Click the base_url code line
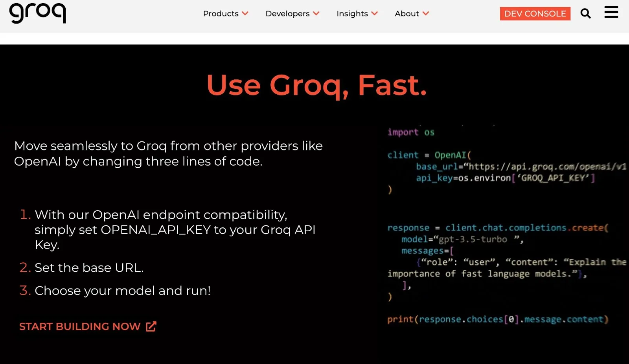The width and height of the screenshot is (629, 364). coord(521,166)
